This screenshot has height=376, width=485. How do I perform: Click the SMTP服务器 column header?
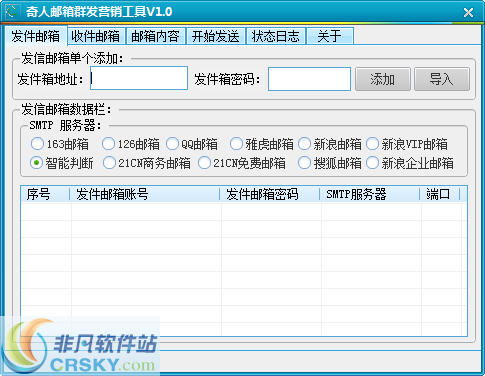click(370, 194)
